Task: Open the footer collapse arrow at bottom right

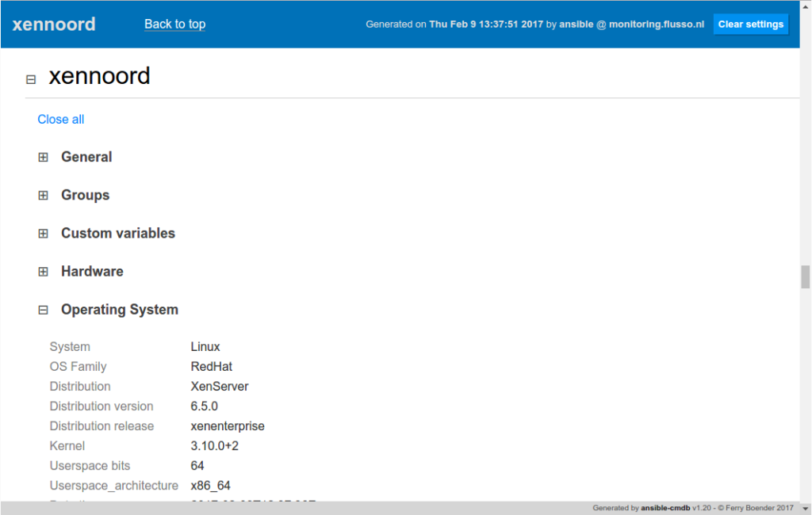Action: coord(803,508)
